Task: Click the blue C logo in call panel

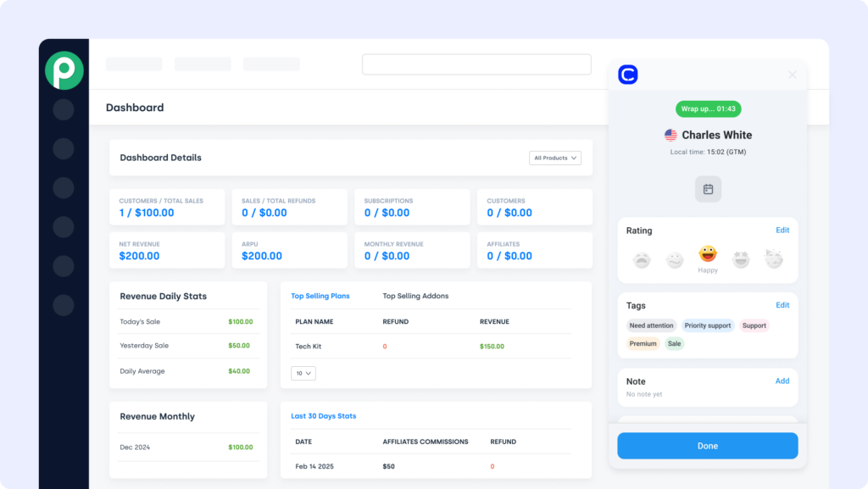Action: (x=628, y=75)
